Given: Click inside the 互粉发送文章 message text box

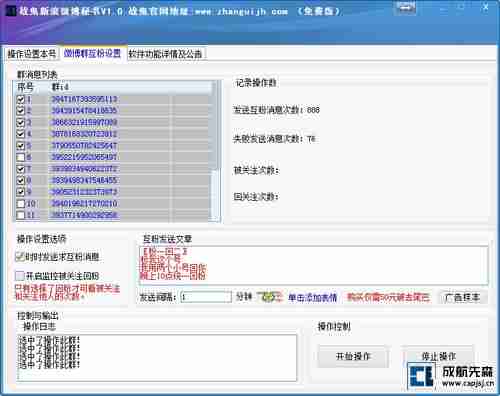Looking at the screenshot, I should [314, 266].
